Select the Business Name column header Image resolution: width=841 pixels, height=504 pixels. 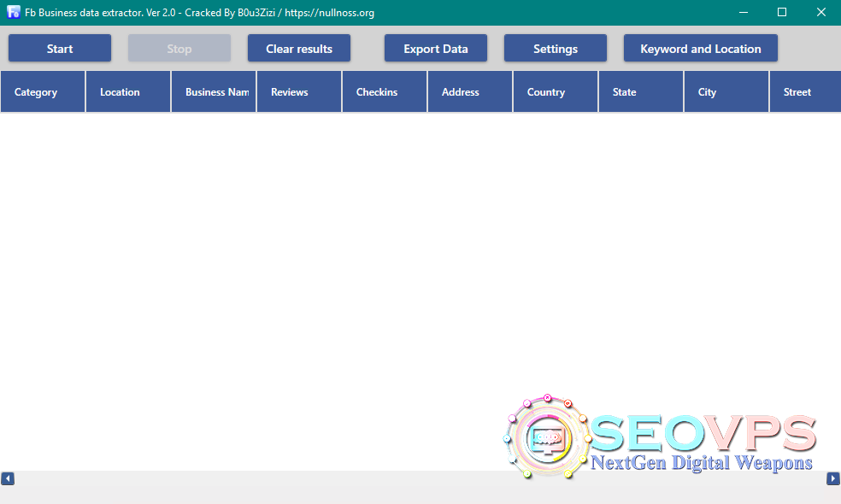pyautogui.click(x=214, y=91)
